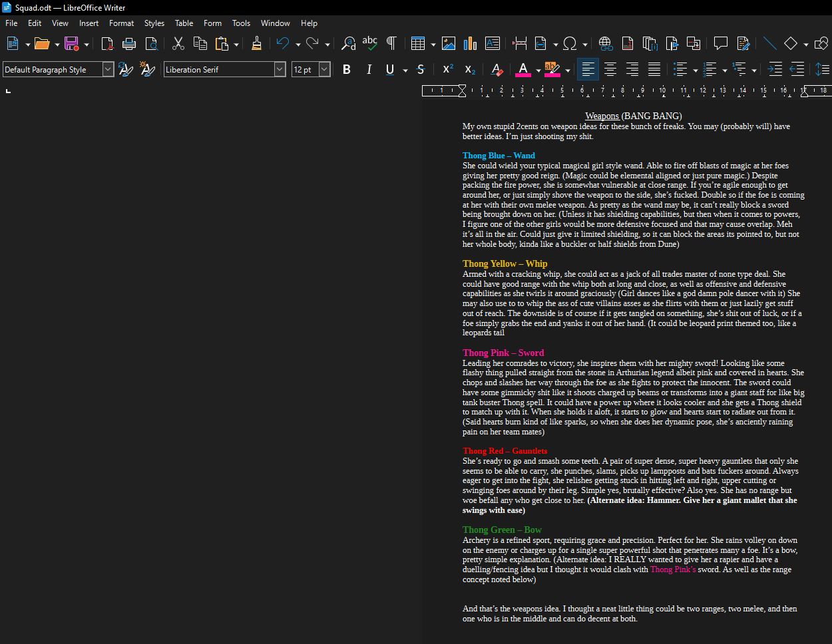Expand the Undo history dropdown arrow
The width and height of the screenshot is (832, 644).
[298, 44]
